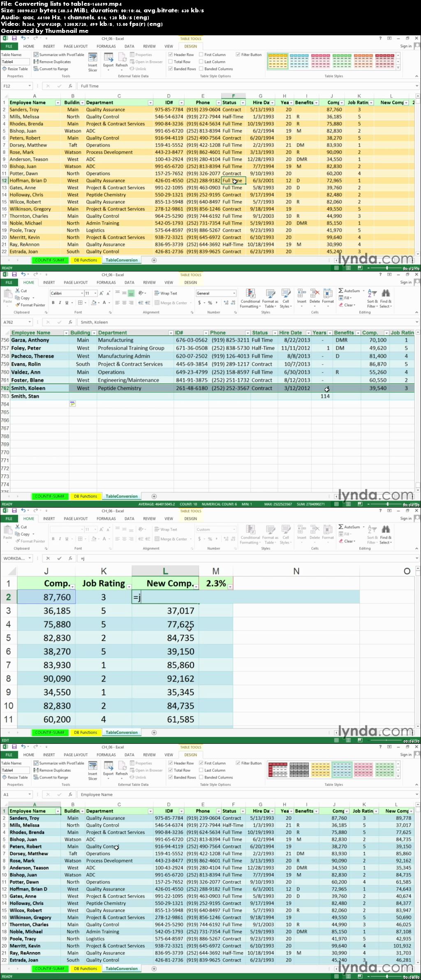
Task: Open Conditional Formatting in the A762 window
Action: 250,298
